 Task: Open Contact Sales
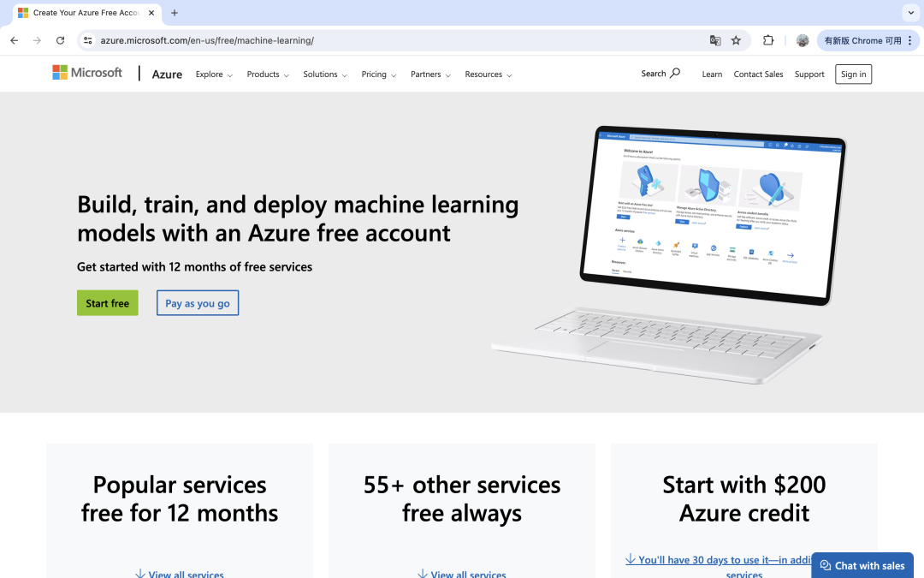(758, 74)
